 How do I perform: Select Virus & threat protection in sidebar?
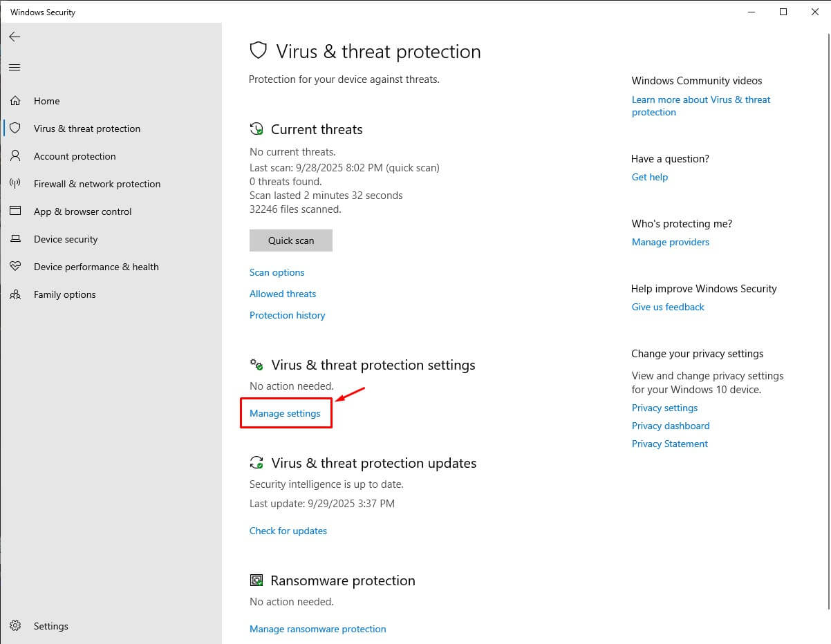(x=86, y=129)
